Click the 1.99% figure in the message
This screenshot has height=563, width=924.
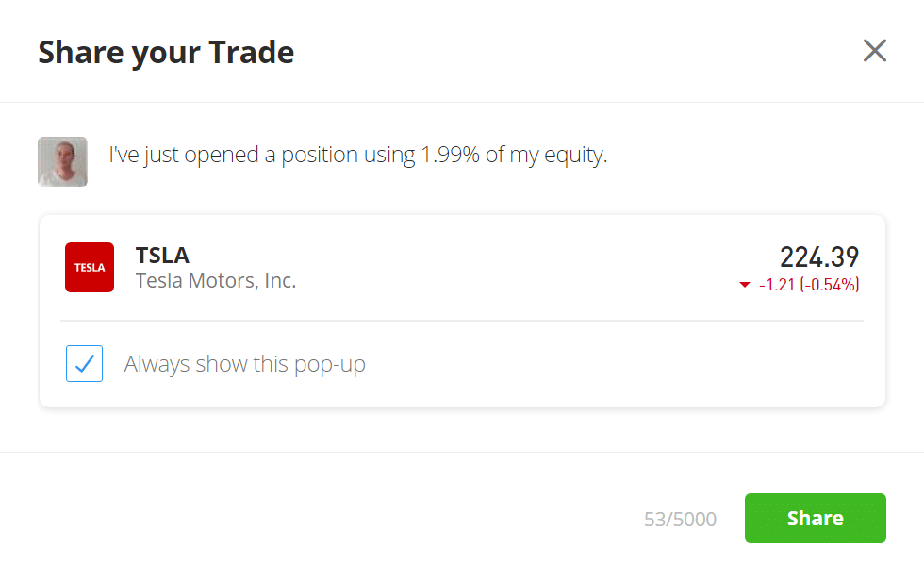coord(451,155)
